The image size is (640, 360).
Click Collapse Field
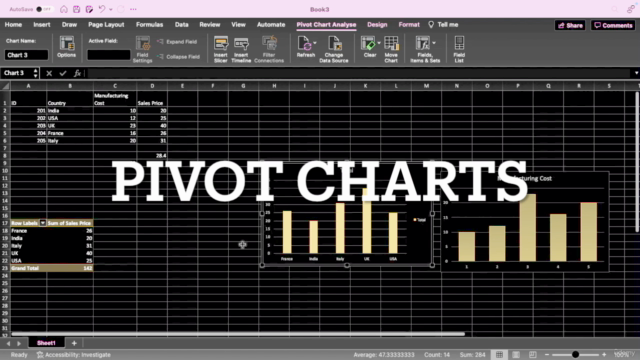pyautogui.click(x=178, y=57)
